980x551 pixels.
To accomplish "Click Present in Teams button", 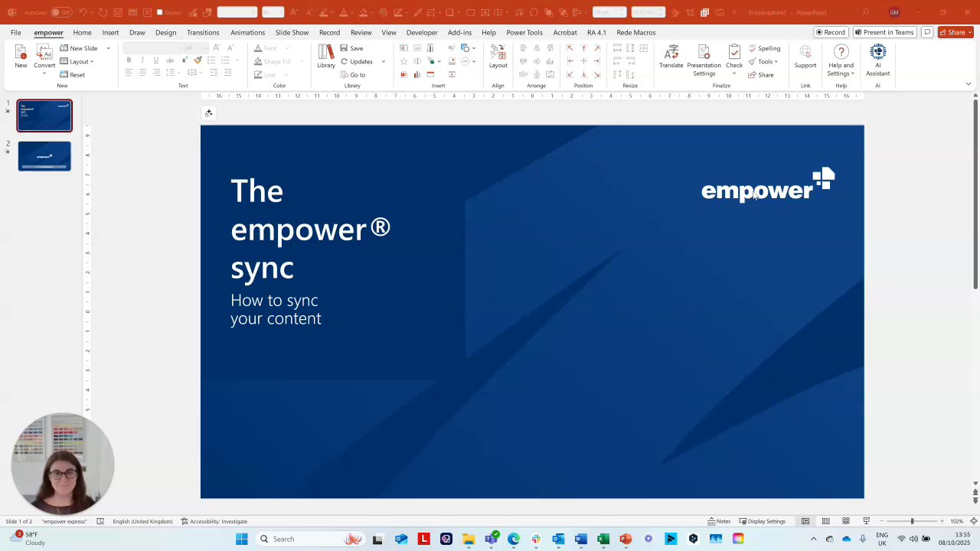I will [885, 32].
